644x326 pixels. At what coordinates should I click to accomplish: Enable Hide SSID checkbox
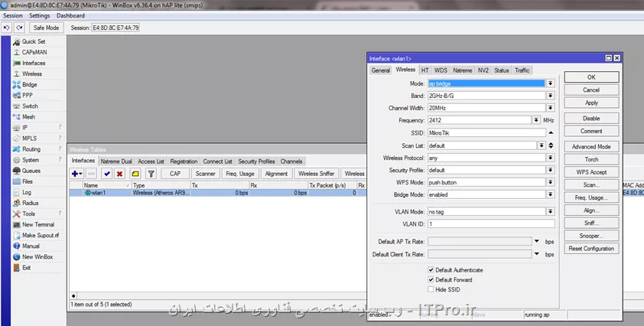point(431,289)
